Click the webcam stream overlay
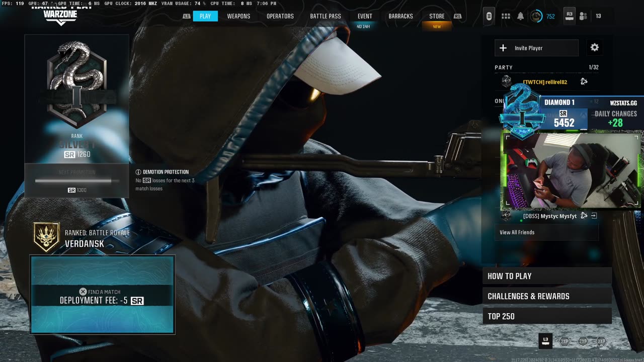The image size is (644, 362). click(572, 170)
